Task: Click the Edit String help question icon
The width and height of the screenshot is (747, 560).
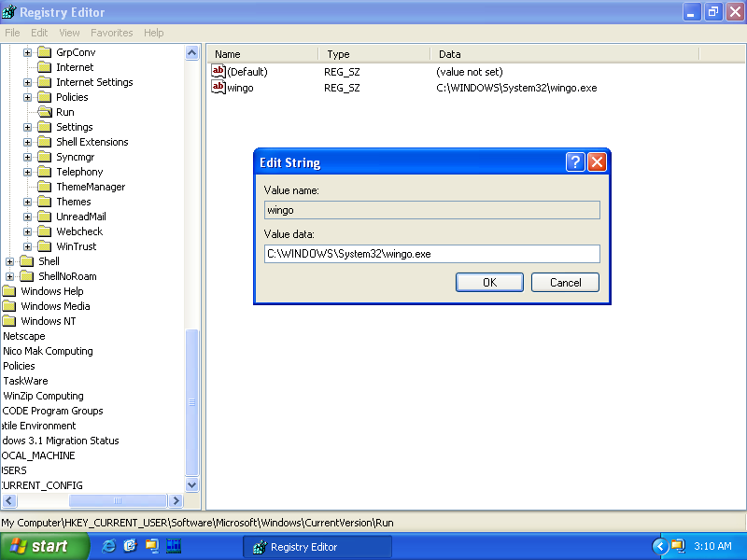Action: (x=575, y=162)
